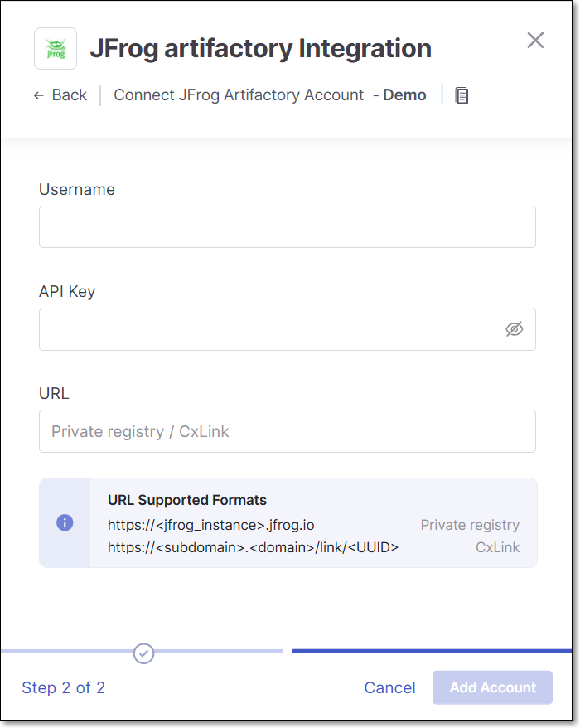Click the https://<subdomain>.<domain>/link/<UUID> format text
The height and width of the screenshot is (728, 580).
point(253,547)
